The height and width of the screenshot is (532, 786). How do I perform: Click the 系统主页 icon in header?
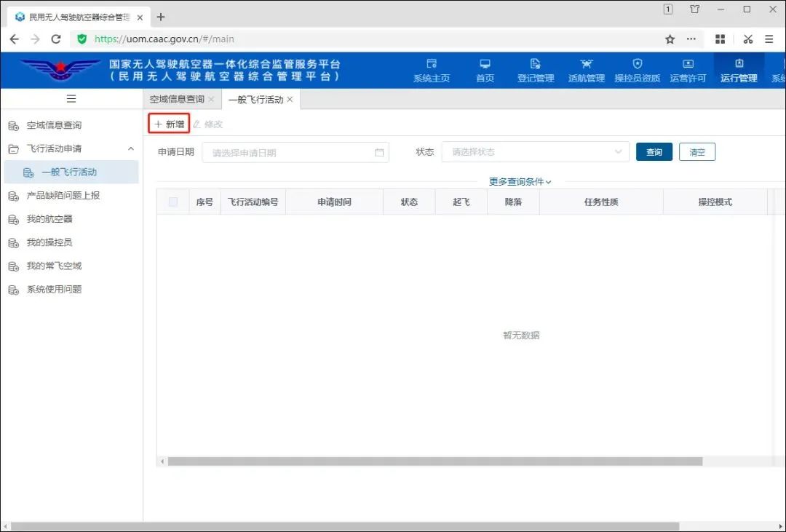[432, 65]
